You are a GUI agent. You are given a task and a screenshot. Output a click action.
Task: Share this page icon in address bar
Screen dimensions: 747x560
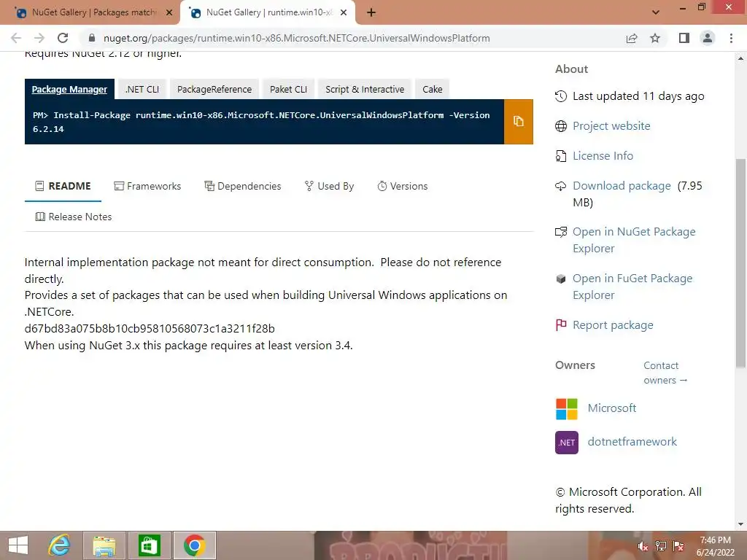tap(632, 38)
